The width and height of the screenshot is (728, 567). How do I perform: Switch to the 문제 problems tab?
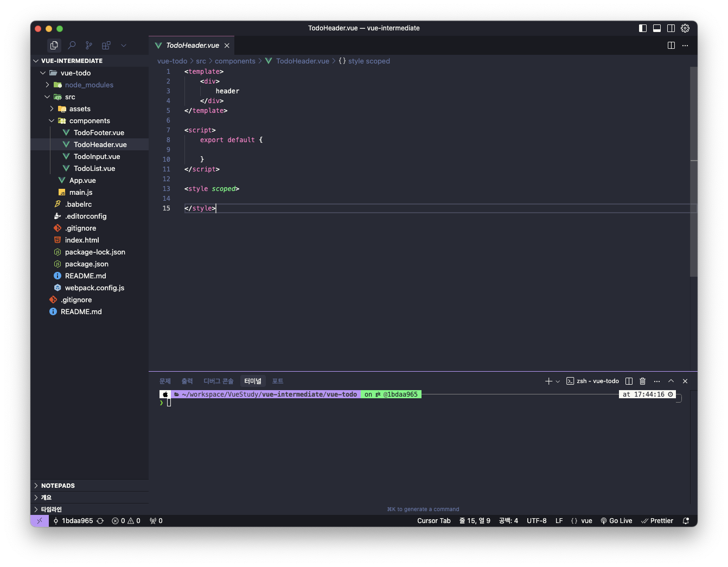[165, 381]
